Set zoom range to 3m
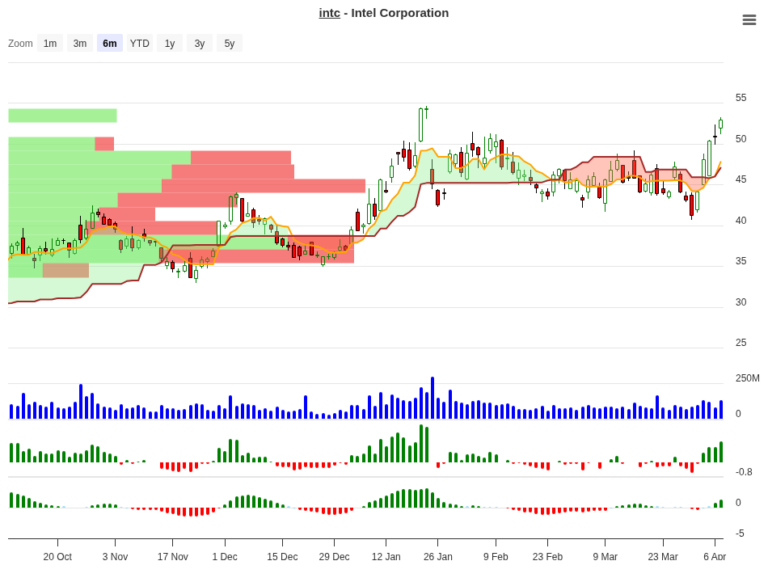The image size is (768, 582). [80, 43]
